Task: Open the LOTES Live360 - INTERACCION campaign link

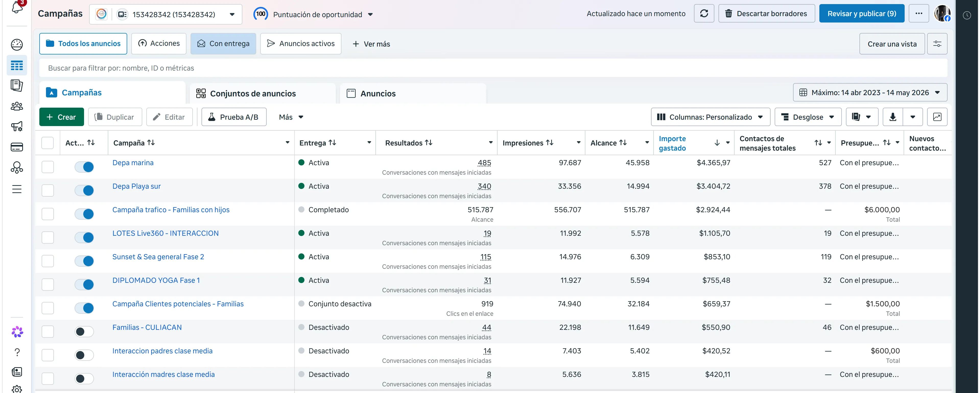Action: 166,233
